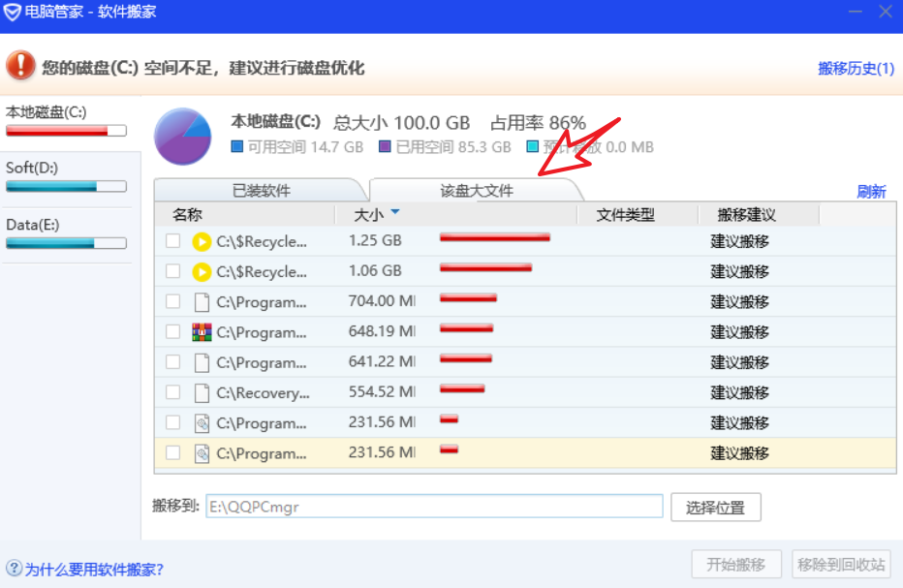
Task: Click the red disk warning exclamation icon
Action: (20, 65)
